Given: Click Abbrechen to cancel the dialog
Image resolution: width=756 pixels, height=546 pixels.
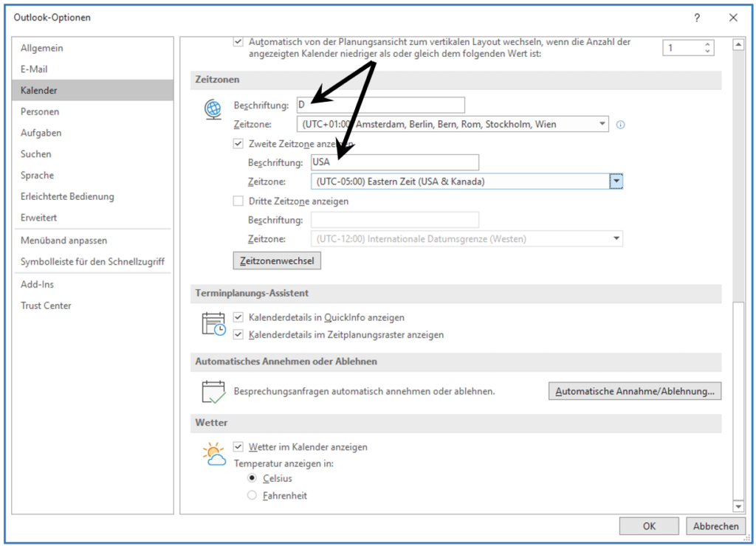Looking at the screenshot, I should [715, 526].
